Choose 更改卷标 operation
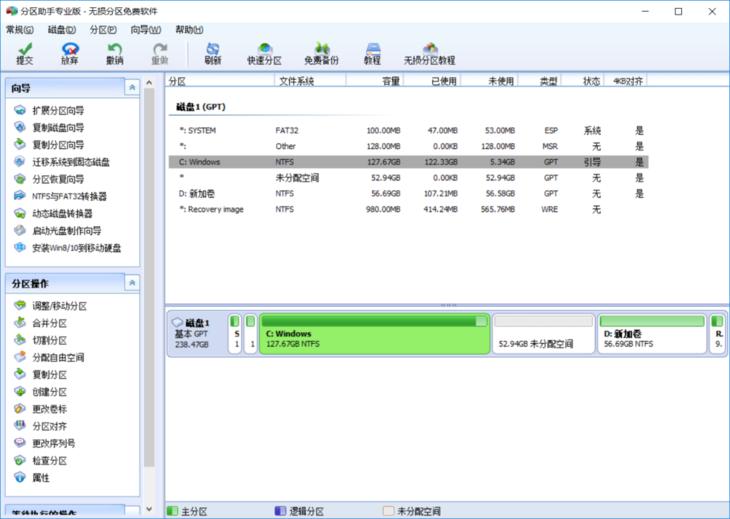The image size is (730, 519). (x=41, y=409)
